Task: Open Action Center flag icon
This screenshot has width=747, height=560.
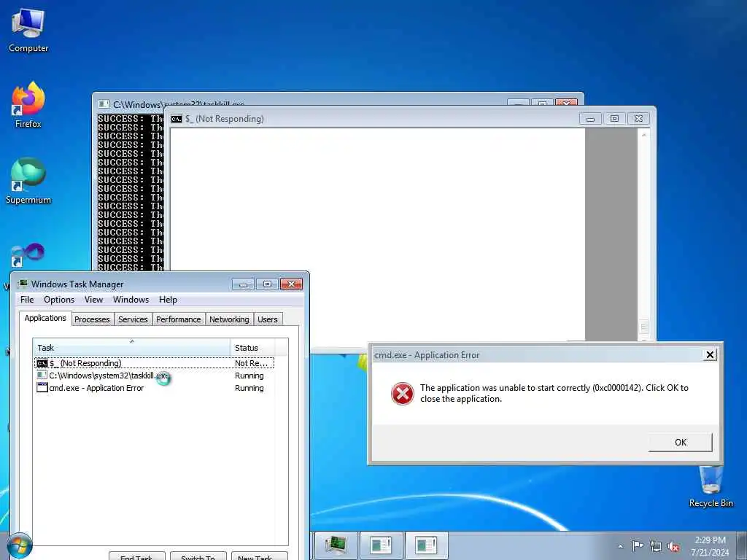Action: pyautogui.click(x=638, y=546)
